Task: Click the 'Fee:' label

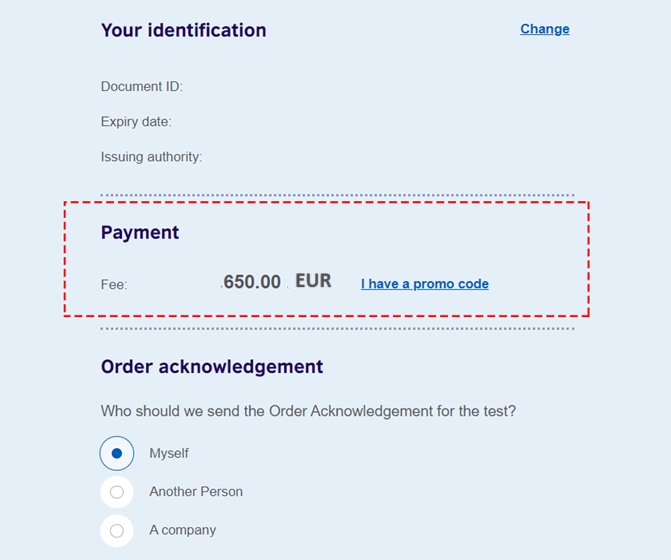Action: 114,285
